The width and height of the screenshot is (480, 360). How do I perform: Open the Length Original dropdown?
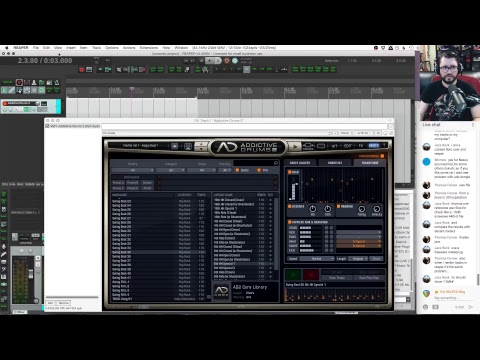click(x=358, y=259)
